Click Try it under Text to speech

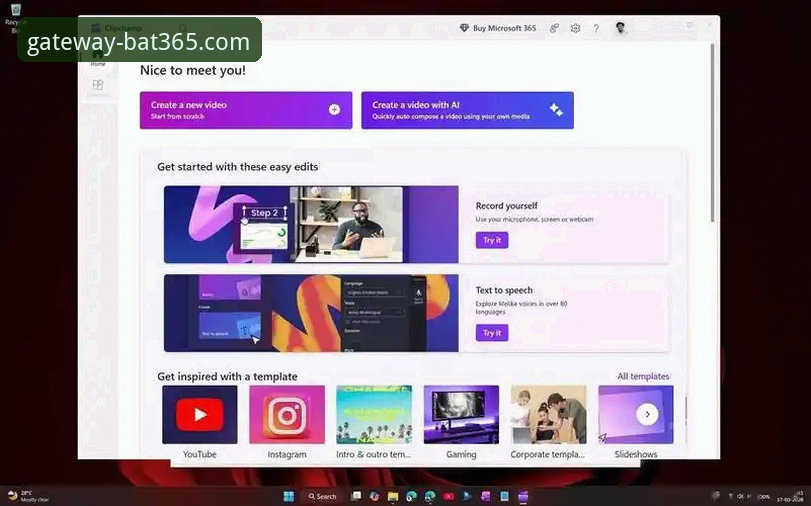(x=491, y=333)
